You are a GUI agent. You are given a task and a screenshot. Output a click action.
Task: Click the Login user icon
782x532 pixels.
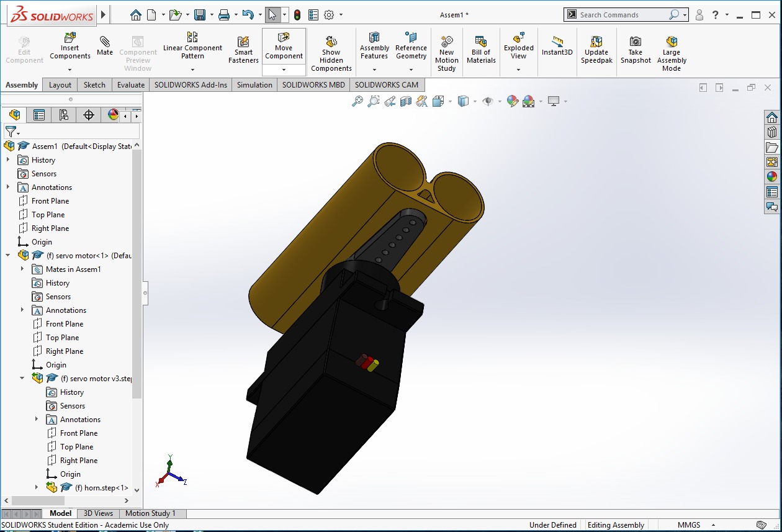coord(699,15)
